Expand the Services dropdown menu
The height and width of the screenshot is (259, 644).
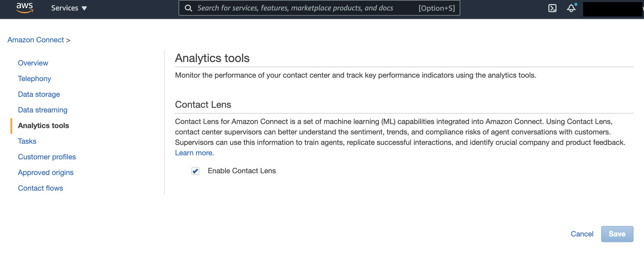point(69,8)
